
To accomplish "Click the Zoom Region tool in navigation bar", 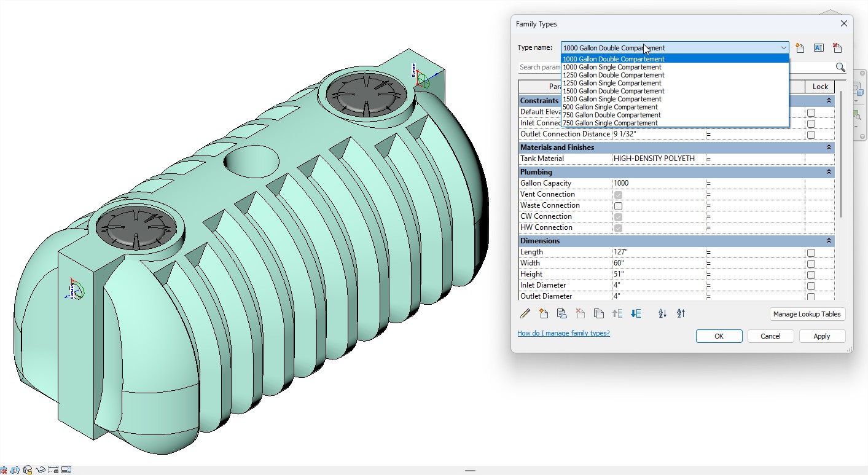I will pyautogui.click(x=858, y=114).
